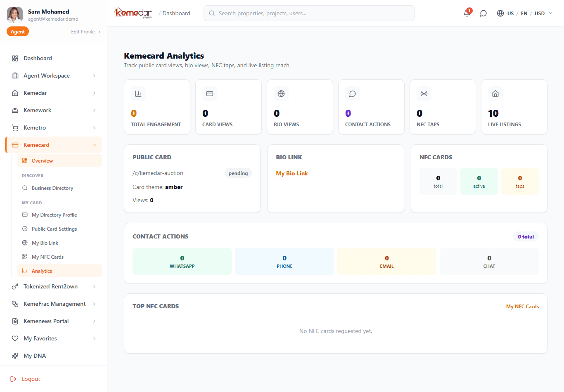The width and height of the screenshot is (564, 392).
Task: Click the NFC cards active count tile
Action: click(x=479, y=181)
